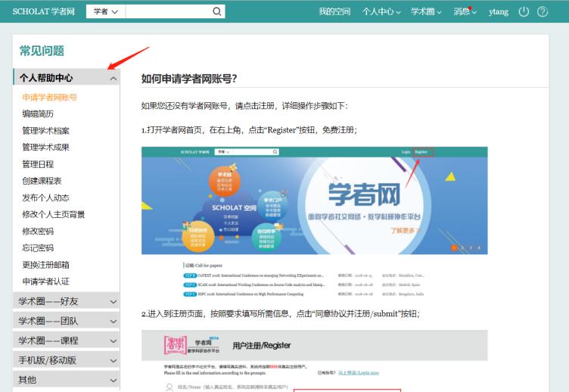The height and width of the screenshot is (392, 569).
Task: Click the top search input field
Action: pos(169,11)
